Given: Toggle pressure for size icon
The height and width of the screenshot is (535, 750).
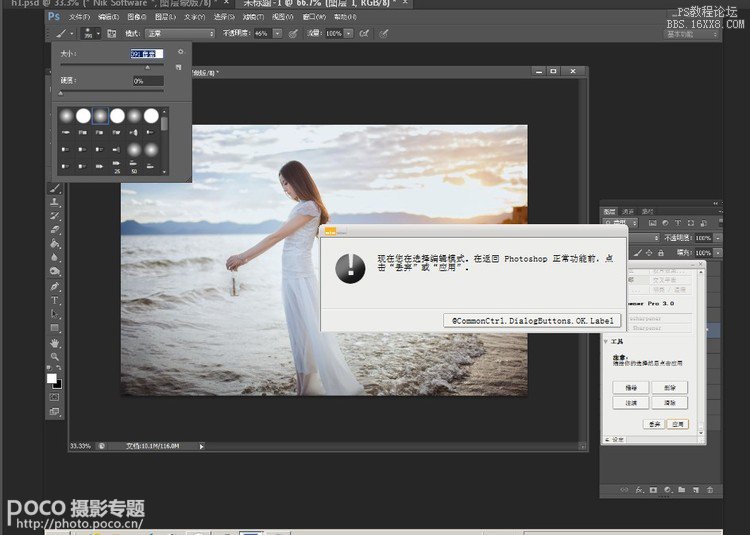Looking at the screenshot, I should (384, 33).
